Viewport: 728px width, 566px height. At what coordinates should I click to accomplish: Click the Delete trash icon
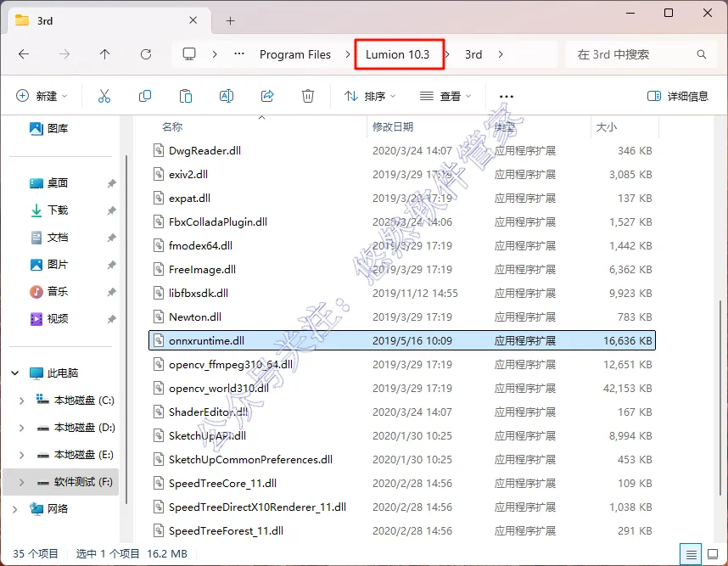coord(308,96)
